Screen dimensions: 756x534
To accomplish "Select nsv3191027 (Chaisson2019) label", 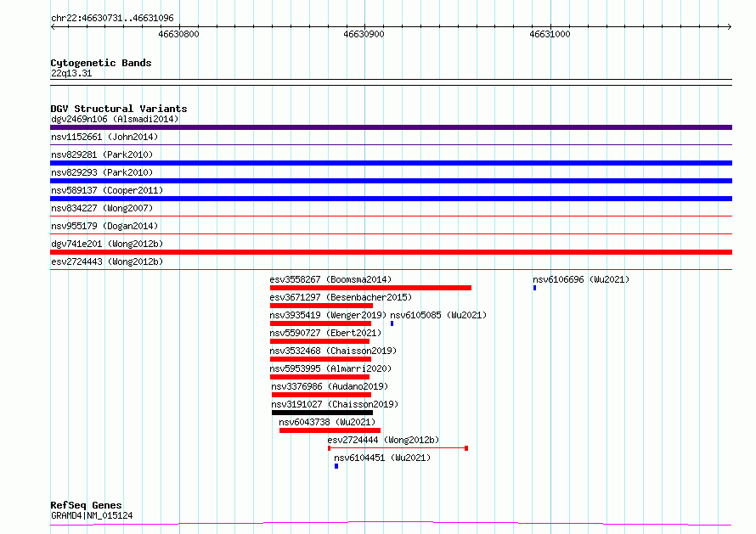I will pos(335,404).
